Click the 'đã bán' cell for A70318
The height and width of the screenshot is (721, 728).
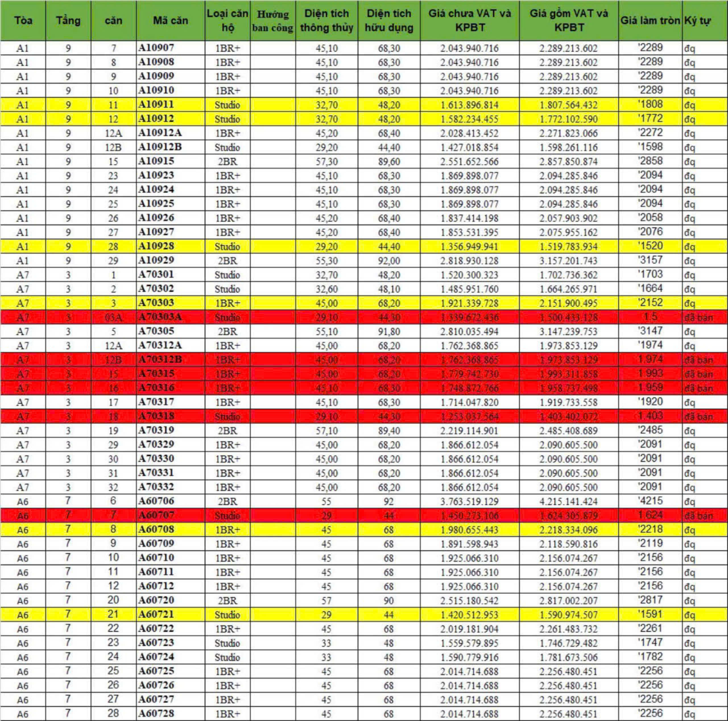pos(698,417)
